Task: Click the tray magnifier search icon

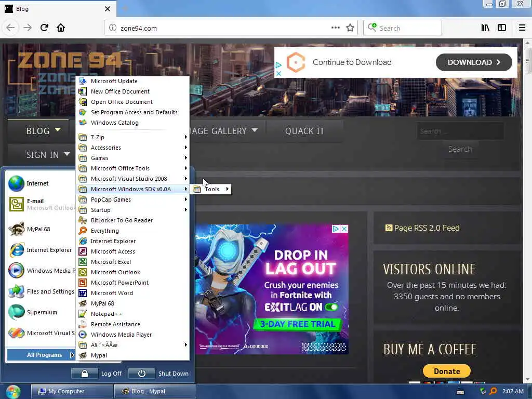Action: 494,391
